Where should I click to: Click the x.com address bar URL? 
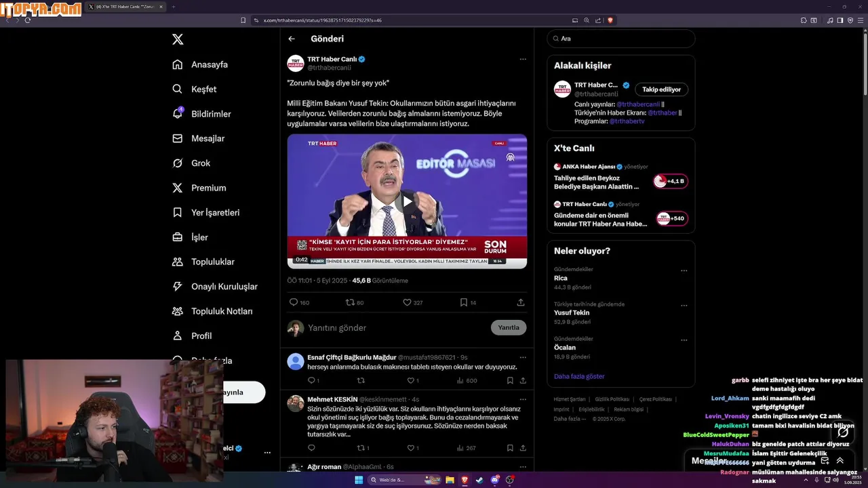322,20
